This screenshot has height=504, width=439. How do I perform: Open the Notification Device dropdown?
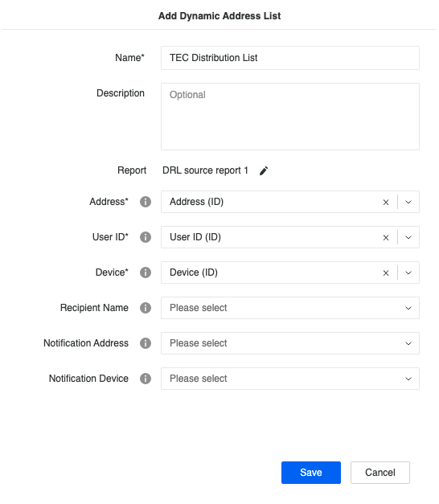click(x=290, y=379)
